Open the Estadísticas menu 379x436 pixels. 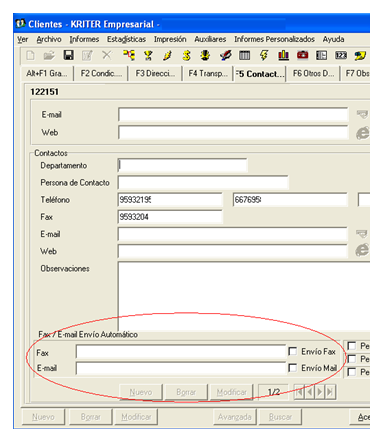click(x=126, y=39)
